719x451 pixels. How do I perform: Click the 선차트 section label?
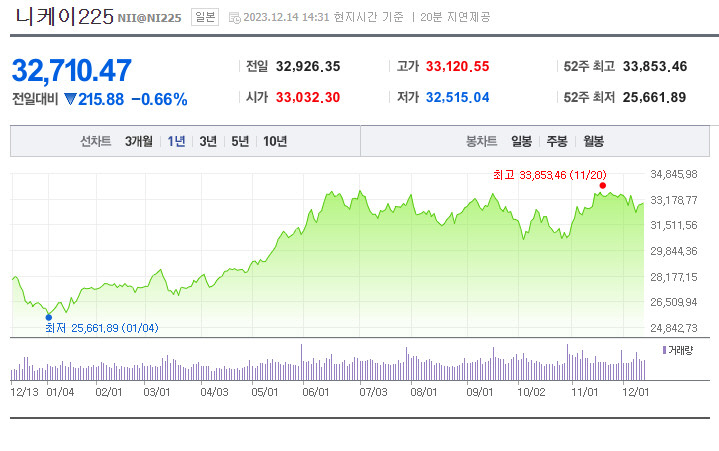(96, 141)
